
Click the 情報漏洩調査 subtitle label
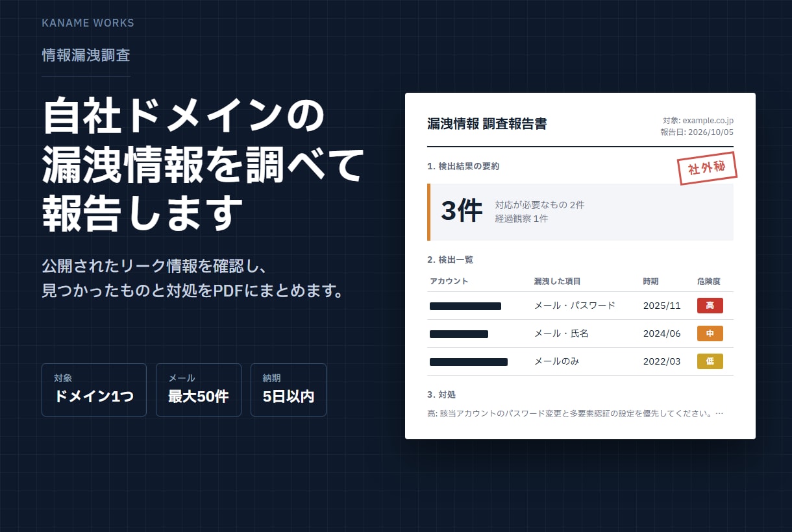pyautogui.click(x=86, y=55)
